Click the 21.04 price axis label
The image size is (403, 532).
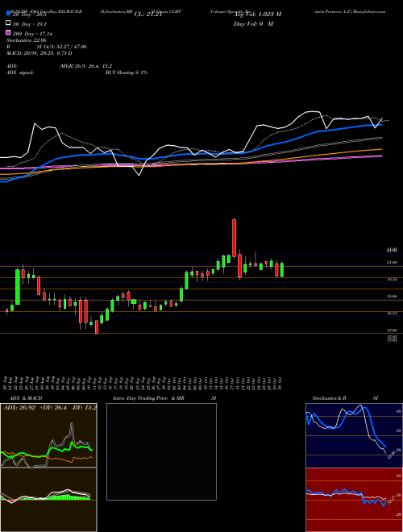392,263
